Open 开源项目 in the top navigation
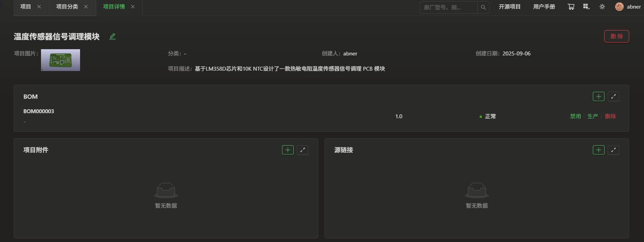The image size is (644, 242). (x=509, y=7)
